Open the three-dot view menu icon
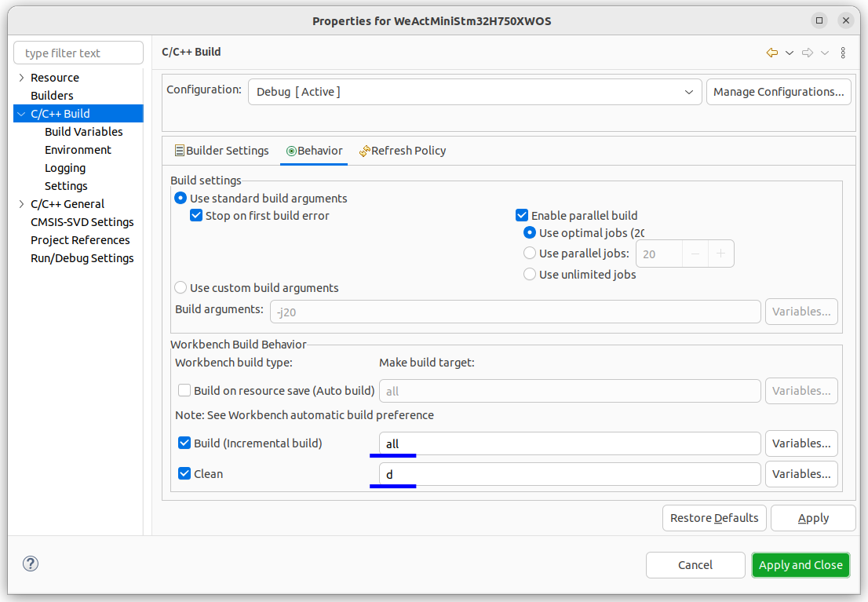The width and height of the screenshot is (868, 602). [843, 53]
